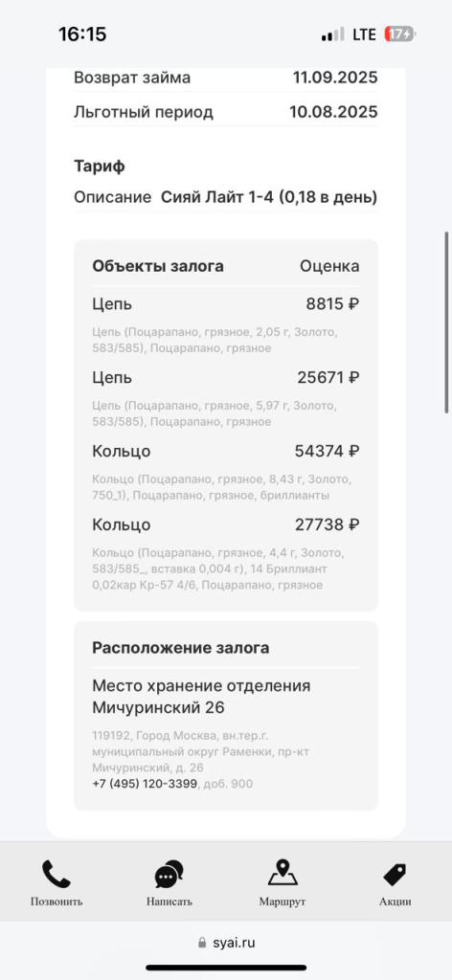Open the Акции price tag icon
The image size is (452, 980).
click(x=395, y=875)
